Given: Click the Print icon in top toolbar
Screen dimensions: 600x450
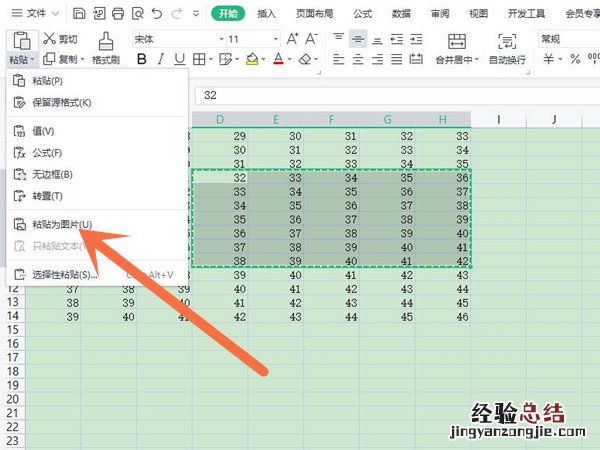Looking at the screenshot, I should (118, 14).
